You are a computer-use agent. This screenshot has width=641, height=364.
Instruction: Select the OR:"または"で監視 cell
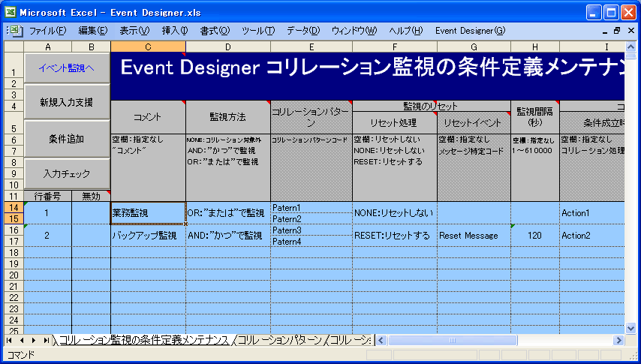pos(228,213)
